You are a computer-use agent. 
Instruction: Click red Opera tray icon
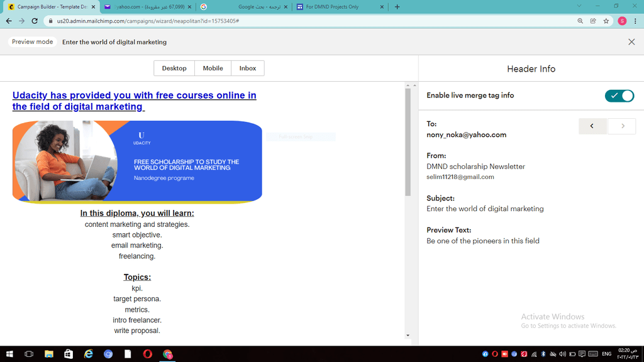(x=494, y=354)
